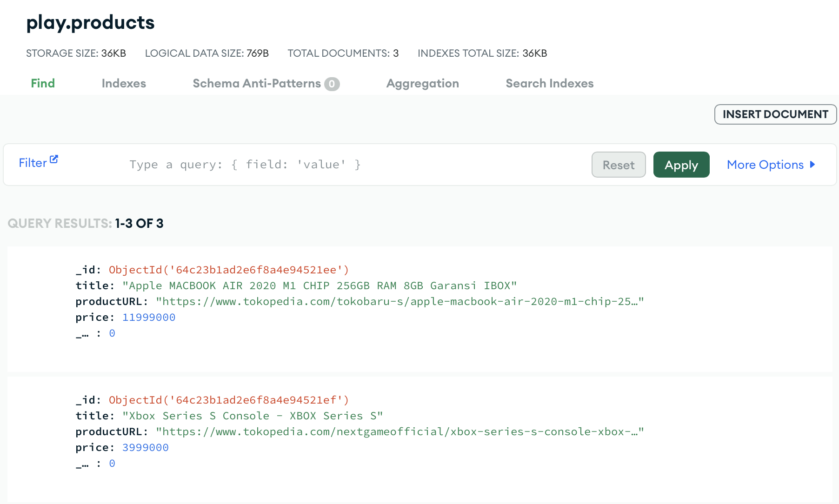
Task: Open the Schema Anti-Patterns tab
Action: click(x=256, y=83)
